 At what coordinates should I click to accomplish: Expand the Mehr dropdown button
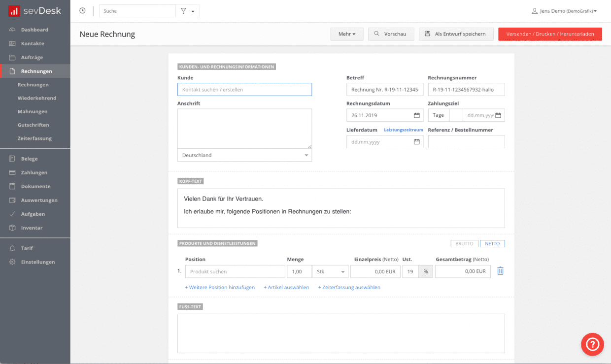pyautogui.click(x=347, y=34)
